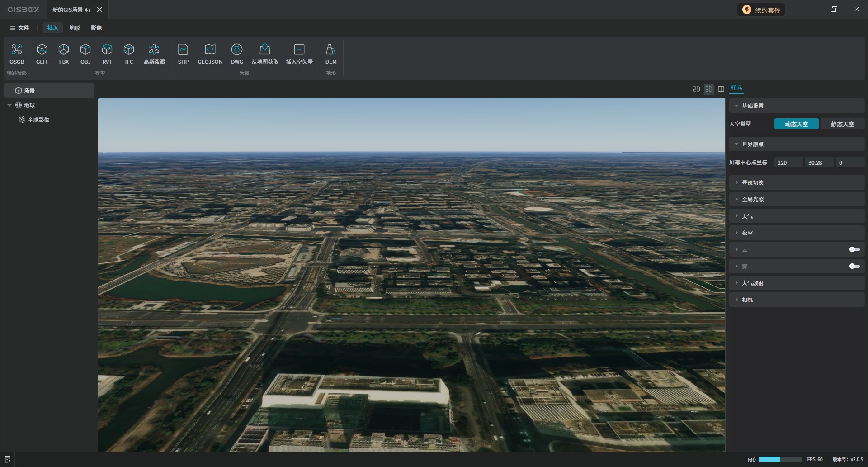
Task: Collapse the 地球 tree node
Action: (x=9, y=105)
